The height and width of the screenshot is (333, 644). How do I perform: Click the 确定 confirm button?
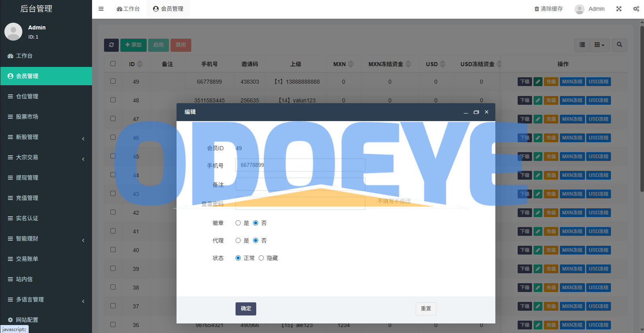[x=245, y=309]
